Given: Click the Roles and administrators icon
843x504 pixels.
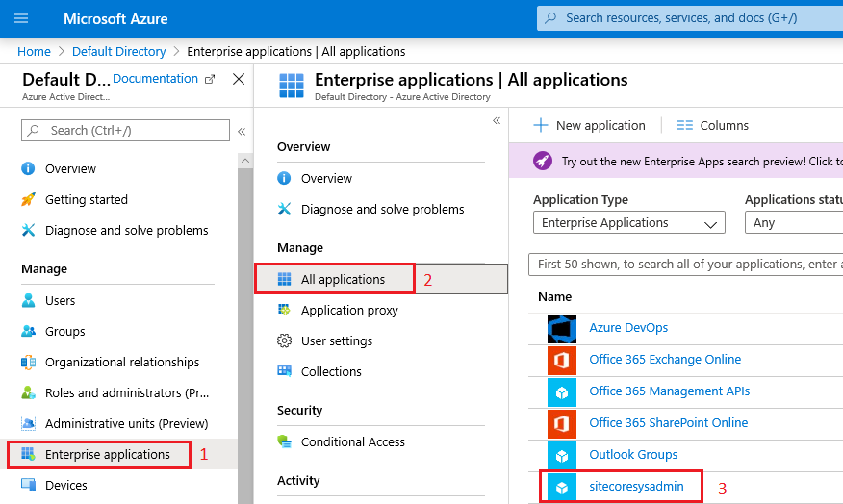Looking at the screenshot, I should click(28, 392).
